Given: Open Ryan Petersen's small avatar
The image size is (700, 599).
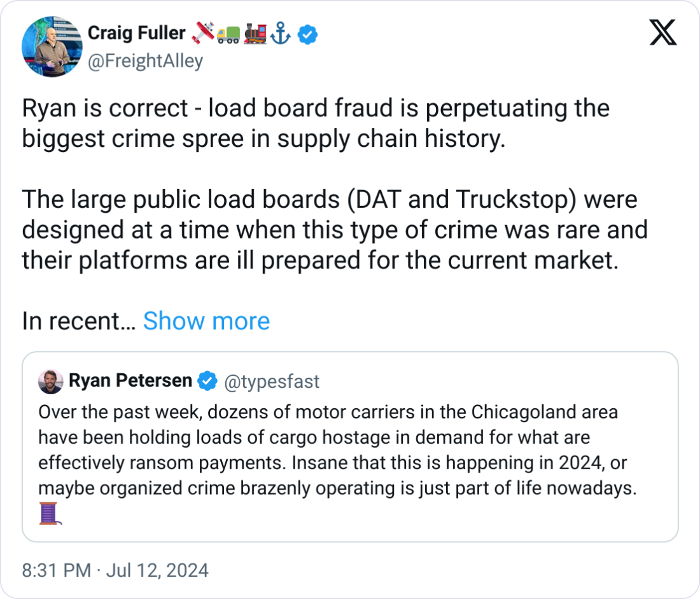Looking at the screenshot, I should [x=51, y=382].
